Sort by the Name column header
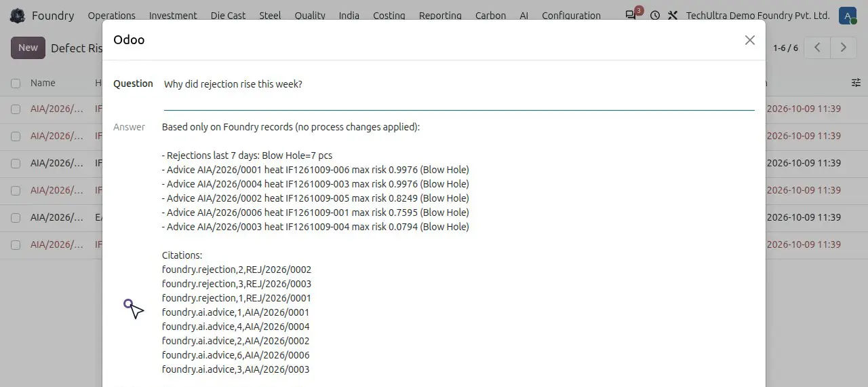 coord(43,83)
